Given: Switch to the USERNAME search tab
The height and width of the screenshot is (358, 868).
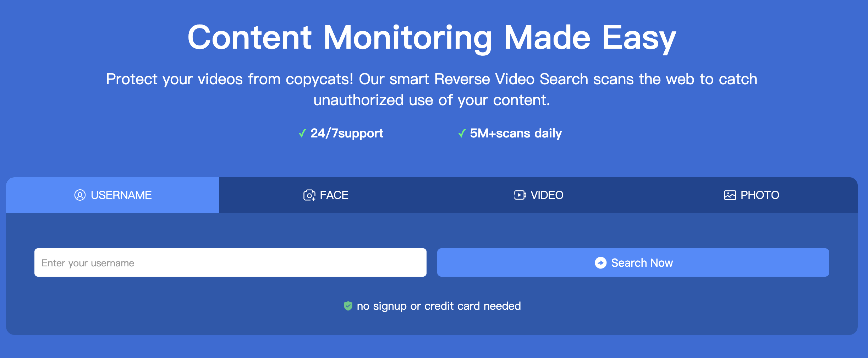Looking at the screenshot, I should click(112, 195).
